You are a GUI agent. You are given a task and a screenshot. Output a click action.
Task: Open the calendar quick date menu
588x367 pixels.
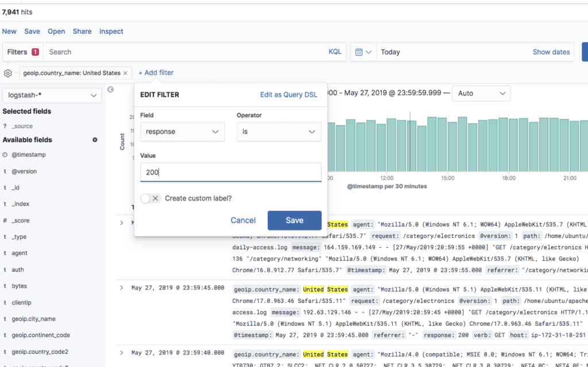pyautogui.click(x=363, y=52)
